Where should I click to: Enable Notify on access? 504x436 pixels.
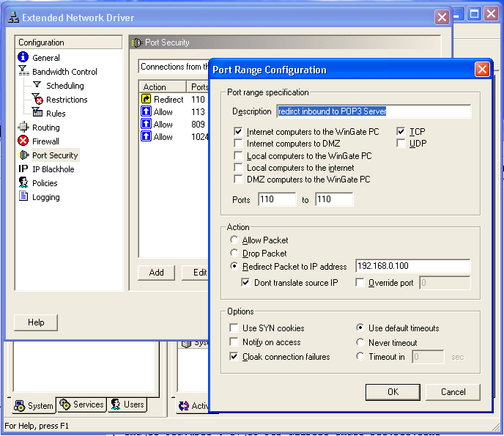(x=234, y=341)
